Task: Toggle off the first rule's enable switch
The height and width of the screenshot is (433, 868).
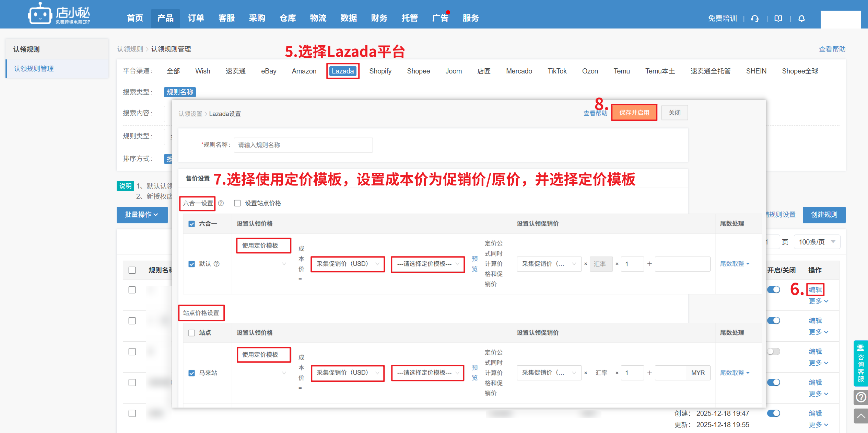Action: click(774, 290)
